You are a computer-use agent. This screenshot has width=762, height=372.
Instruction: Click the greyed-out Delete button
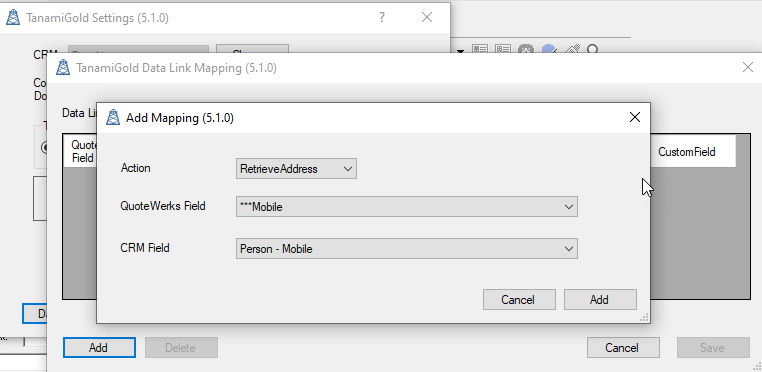[181, 348]
